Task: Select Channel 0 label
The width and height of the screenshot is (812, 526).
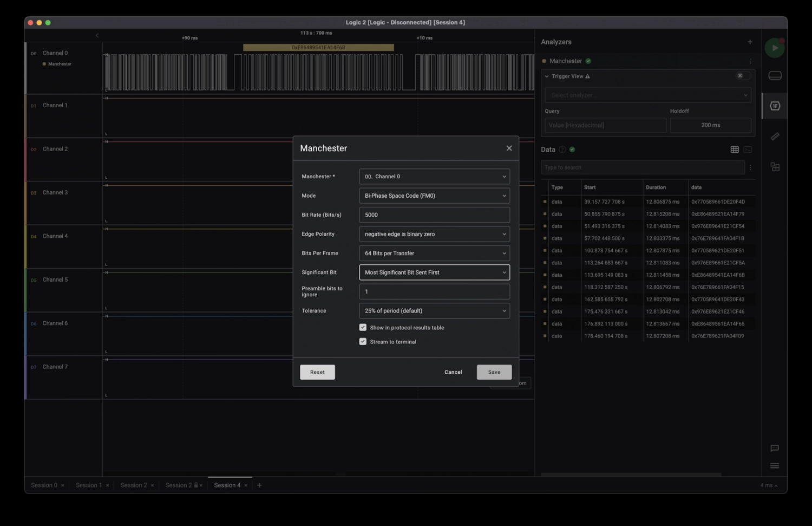Action: click(x=55, y=53)
